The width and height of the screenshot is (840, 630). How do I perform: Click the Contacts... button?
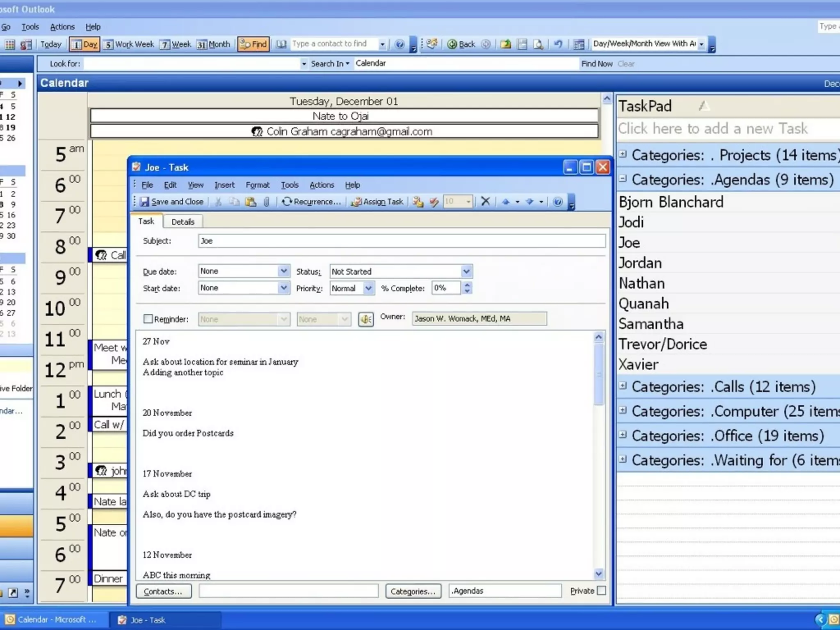coord(163,591)
